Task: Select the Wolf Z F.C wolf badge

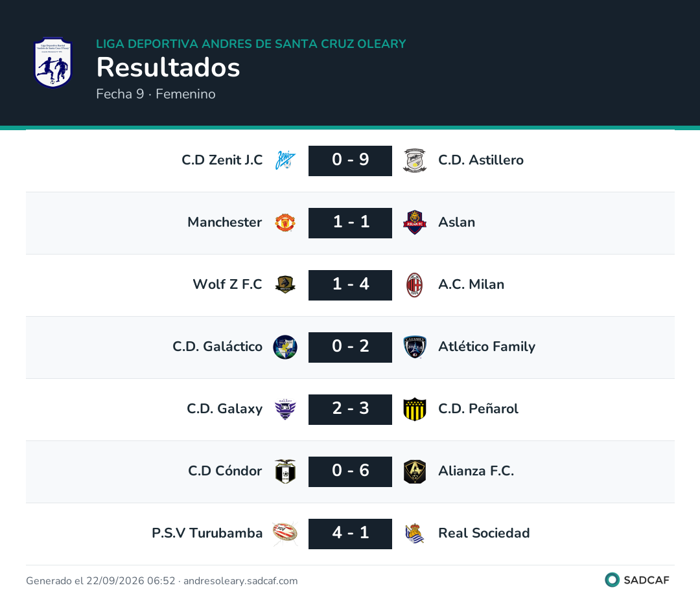Action: coord(285,285)
